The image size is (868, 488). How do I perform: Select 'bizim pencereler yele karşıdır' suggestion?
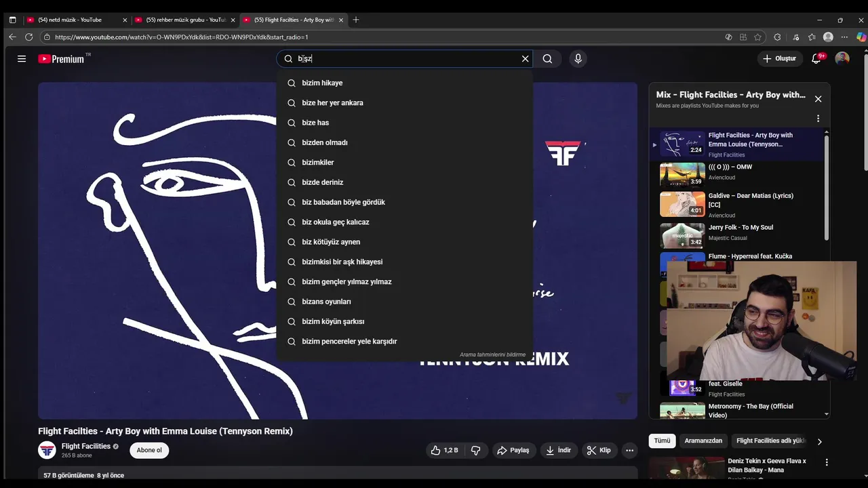[404, 342]
